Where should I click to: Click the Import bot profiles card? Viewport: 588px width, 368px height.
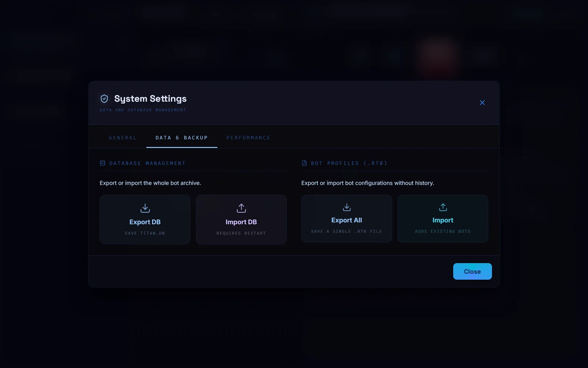coord(443,219)
